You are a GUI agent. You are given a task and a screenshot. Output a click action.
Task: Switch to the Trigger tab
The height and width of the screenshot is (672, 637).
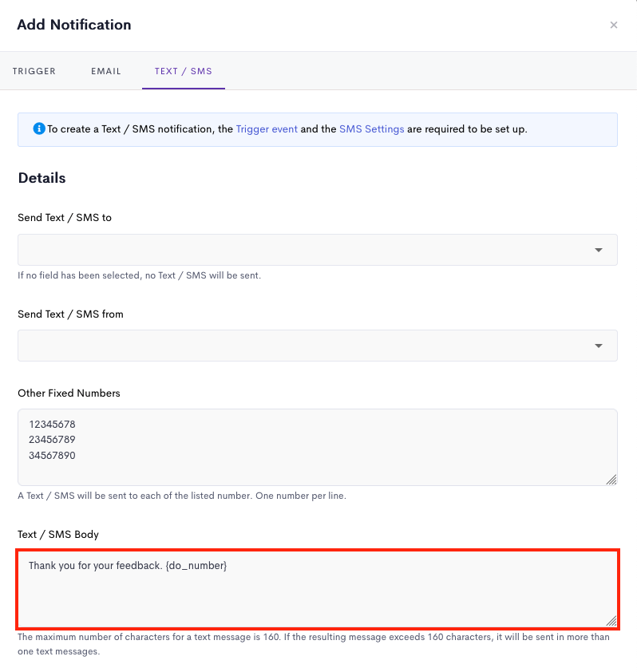[x=34, y=71]
